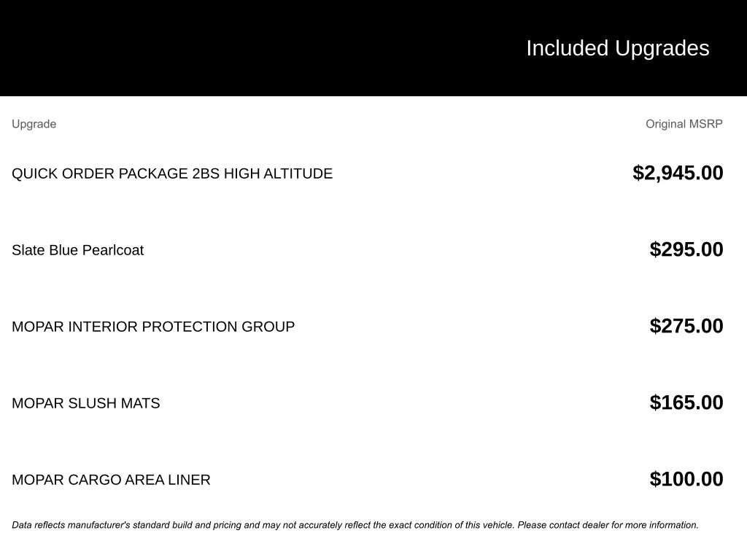Image resolution: width=747 pixels, height=560 pixels.
Task: Select the MOPAR SLUSH MATS item
Action: coord(86,403)
